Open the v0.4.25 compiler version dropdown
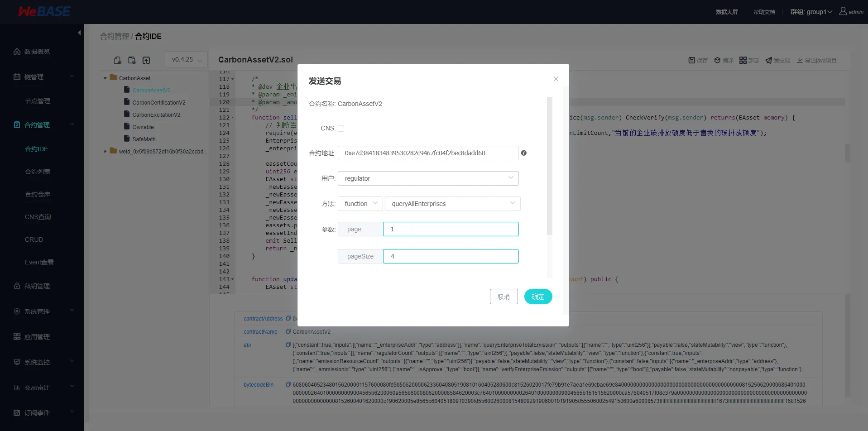The image size is (868, 431). (x=187, y=59)
